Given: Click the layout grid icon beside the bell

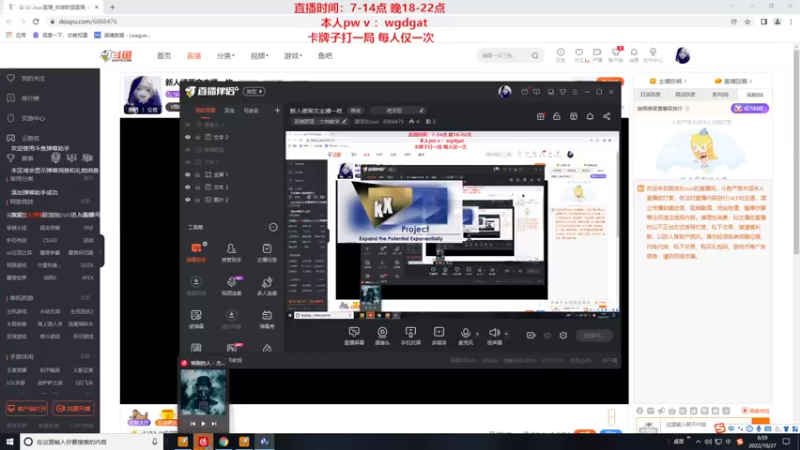Looking at the screenshot, I should [x=573, y=116].
